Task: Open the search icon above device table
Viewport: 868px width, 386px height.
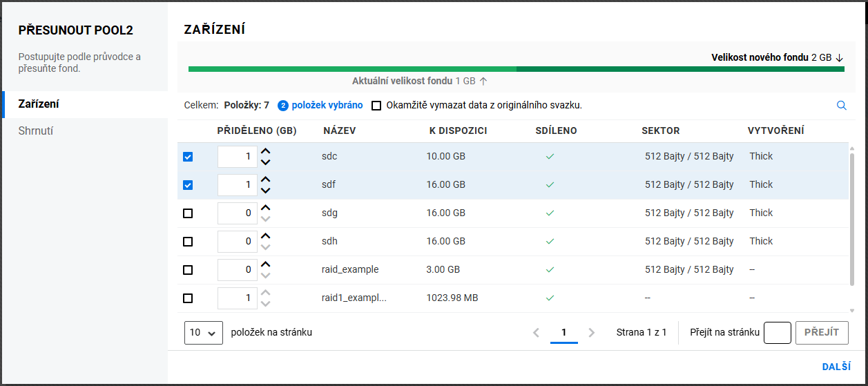Action: (x=841, y=106)
